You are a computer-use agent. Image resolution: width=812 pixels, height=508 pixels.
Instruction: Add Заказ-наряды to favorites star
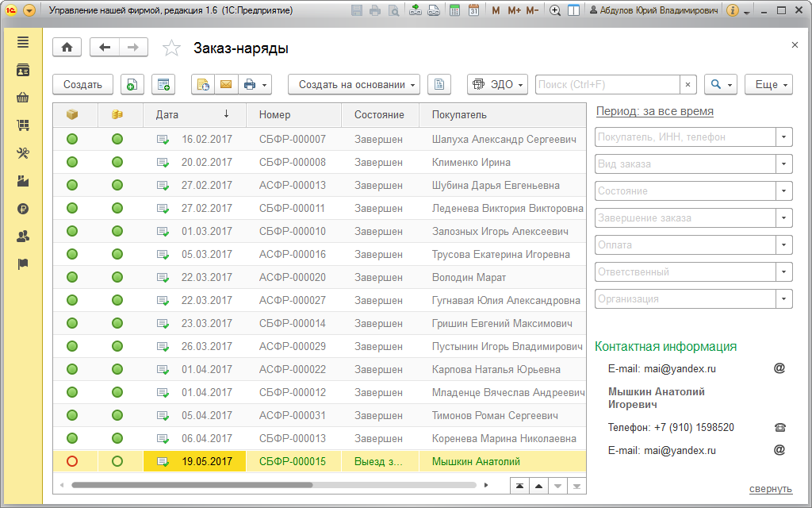pyautogui.click(x=171, y=48)
